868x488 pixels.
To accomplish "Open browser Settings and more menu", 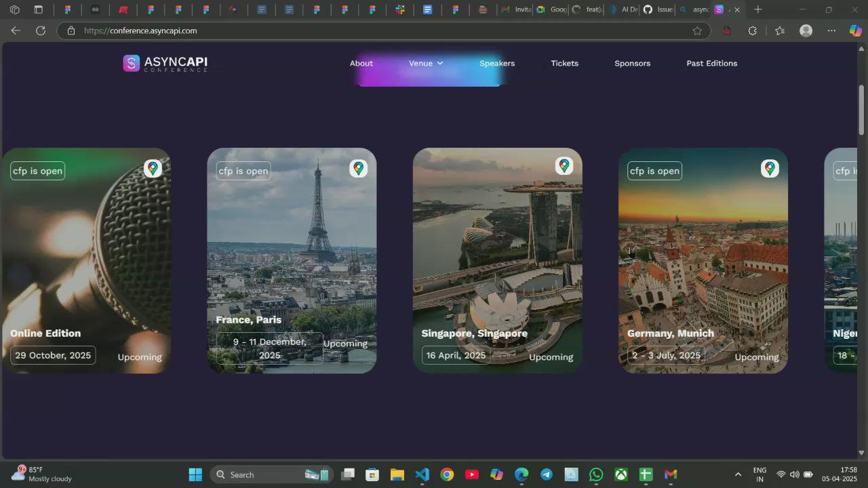I will pos(831,30).
